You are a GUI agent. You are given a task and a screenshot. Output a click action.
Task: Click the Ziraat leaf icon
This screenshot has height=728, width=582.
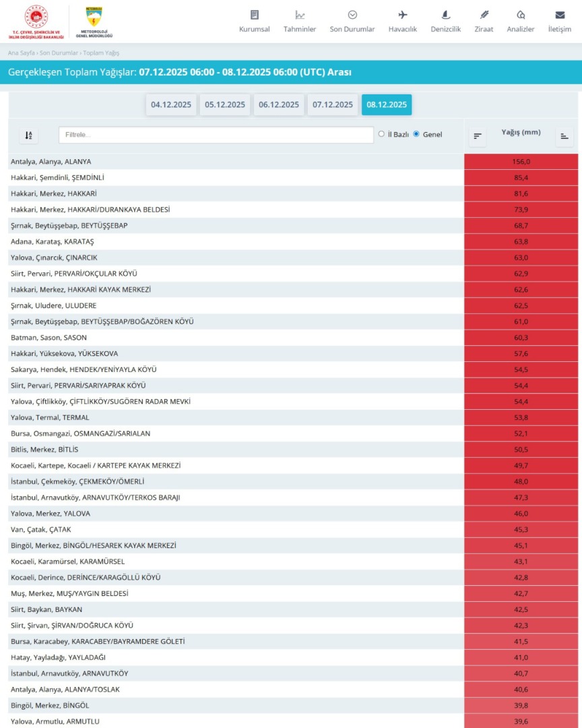484,15
